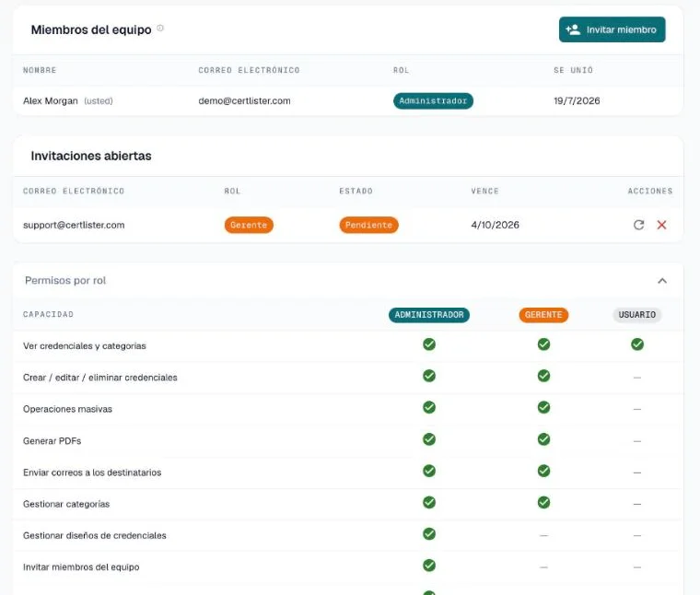Click the Operaciones masivas row label
The height and width of the screenshot is (595, 700).
click(67, 409)
